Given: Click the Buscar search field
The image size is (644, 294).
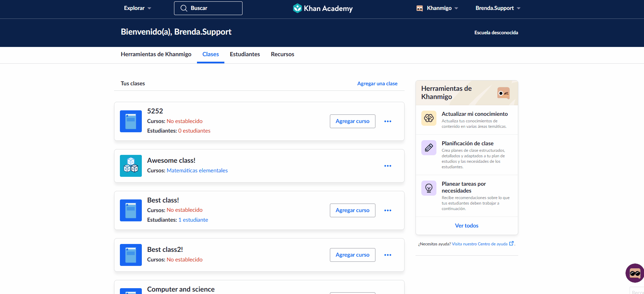Looking at the screenshot, I should 208,8.
